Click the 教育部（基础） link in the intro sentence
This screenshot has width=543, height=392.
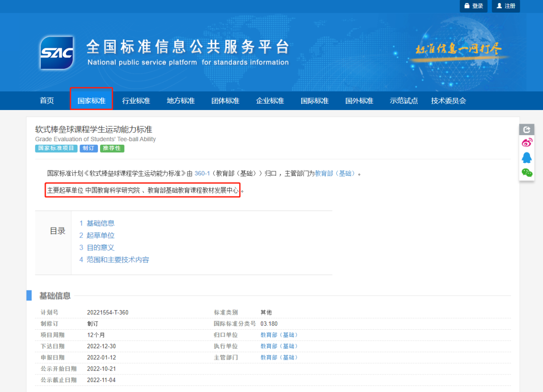click(335, 173)
